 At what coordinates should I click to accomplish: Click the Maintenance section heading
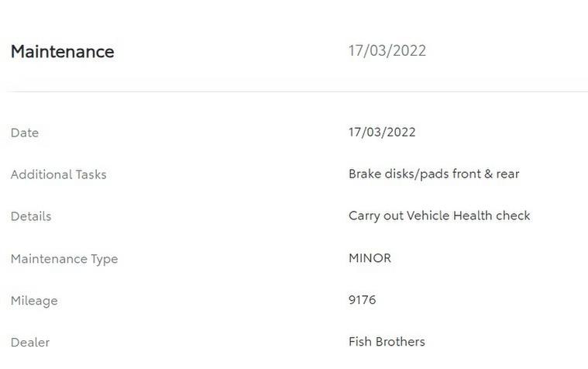[62, 52]
